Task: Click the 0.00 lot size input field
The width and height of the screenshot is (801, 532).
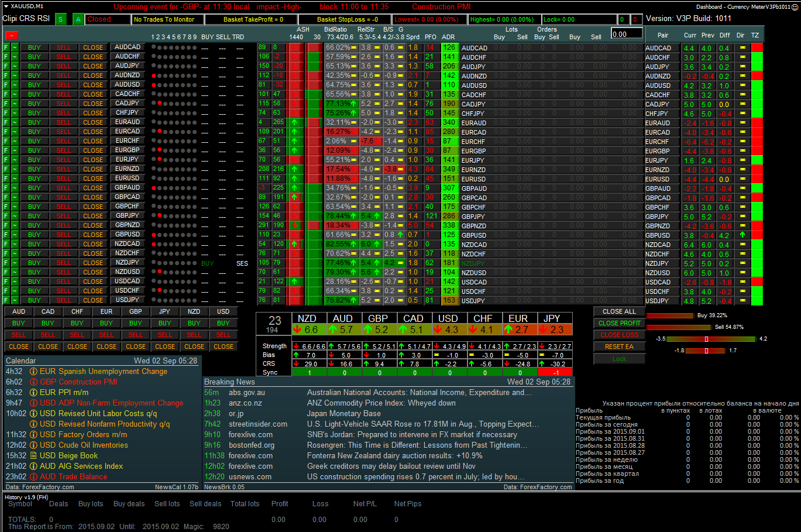Action: point(627,34)
